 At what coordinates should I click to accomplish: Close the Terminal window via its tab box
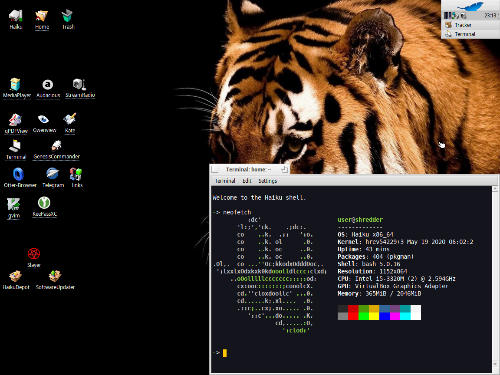point(215,169)
